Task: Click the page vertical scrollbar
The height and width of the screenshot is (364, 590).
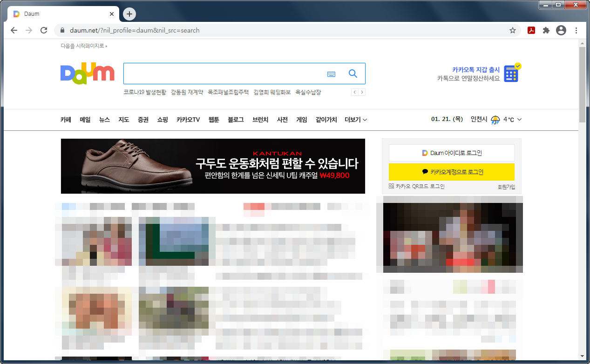Action: point(582,84)
